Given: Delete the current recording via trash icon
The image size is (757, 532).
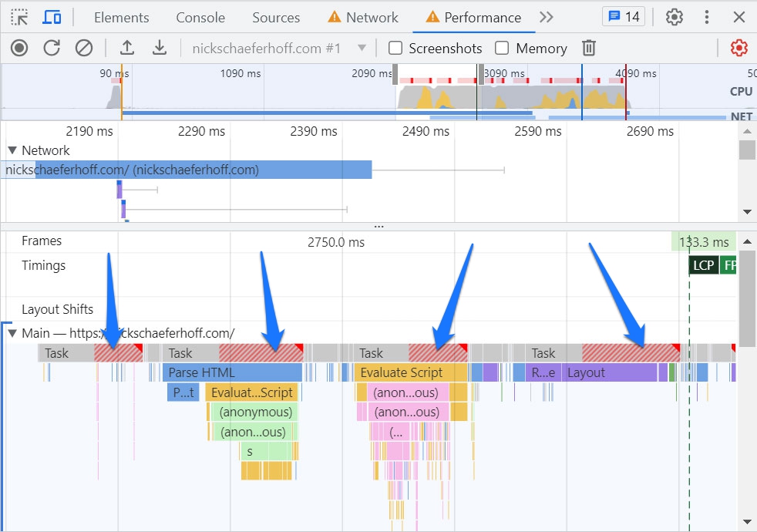Looking at the screenshot, I should 589,48.
